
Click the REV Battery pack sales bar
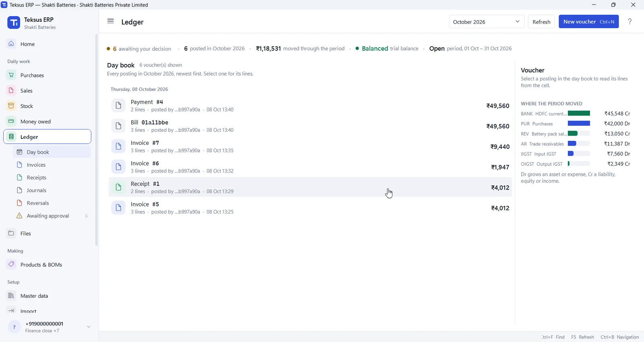pos(579,134)
